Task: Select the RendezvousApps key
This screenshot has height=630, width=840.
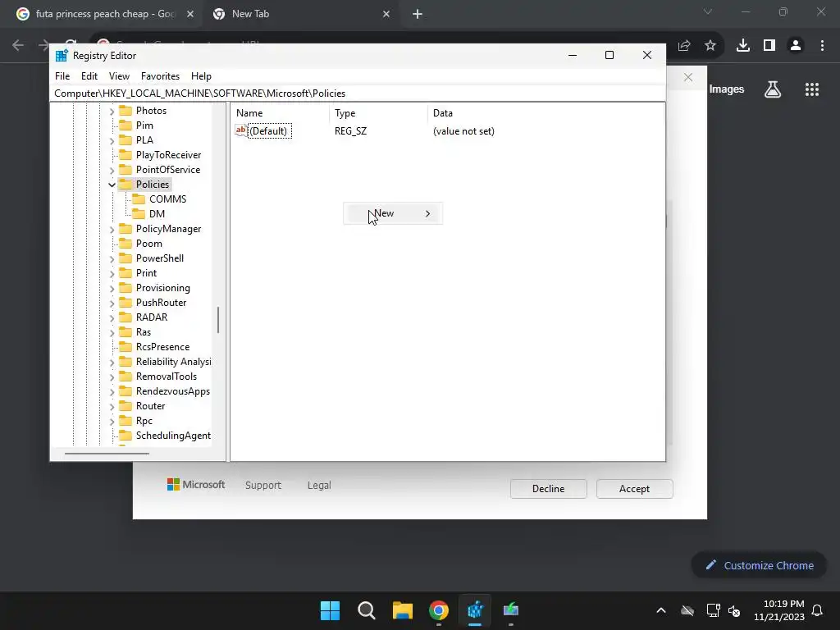Action: coord(172,391)
